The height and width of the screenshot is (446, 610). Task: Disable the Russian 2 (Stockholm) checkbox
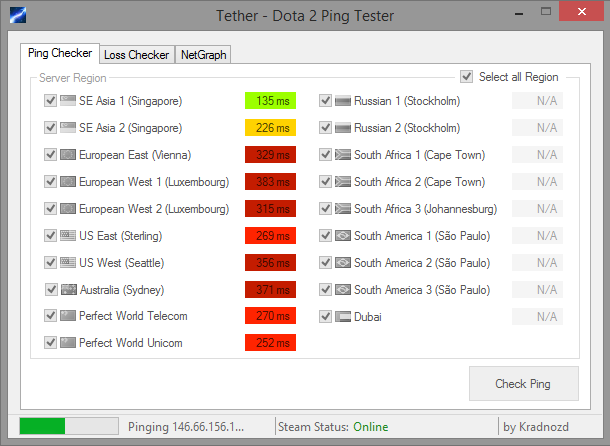pyautogui.click(x=326, y=128)
